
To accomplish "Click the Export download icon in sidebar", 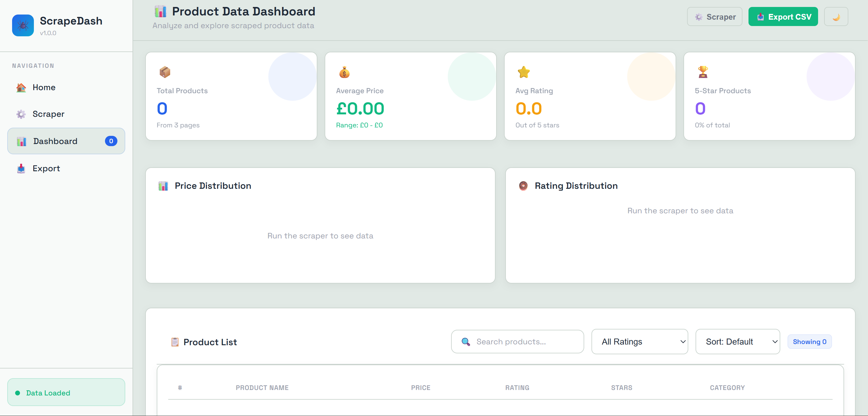I will (x=21, y=169).
